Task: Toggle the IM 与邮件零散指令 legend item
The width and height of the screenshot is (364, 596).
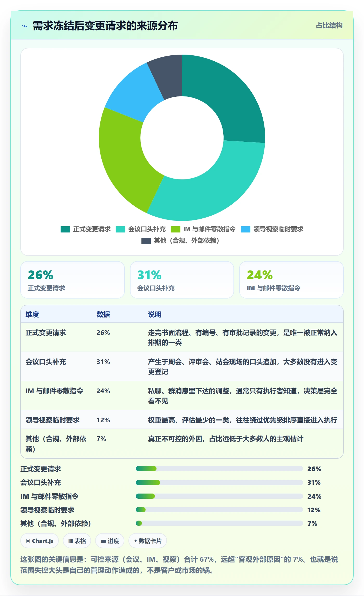Action: [x=203, y=229]
